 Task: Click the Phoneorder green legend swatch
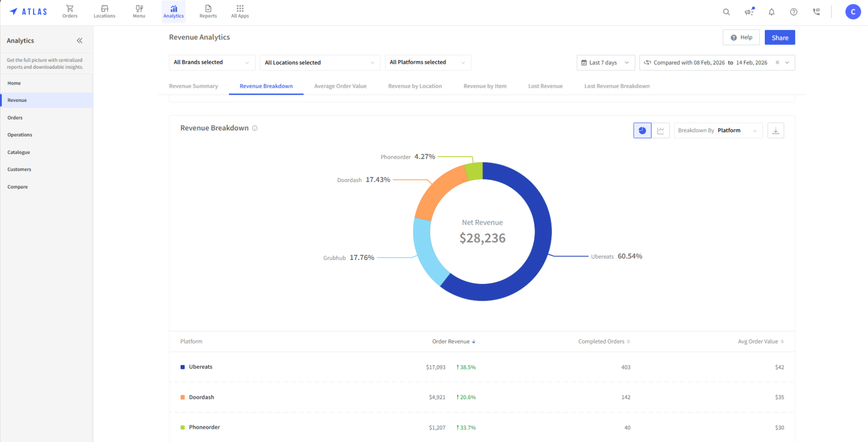click(182, 428)
